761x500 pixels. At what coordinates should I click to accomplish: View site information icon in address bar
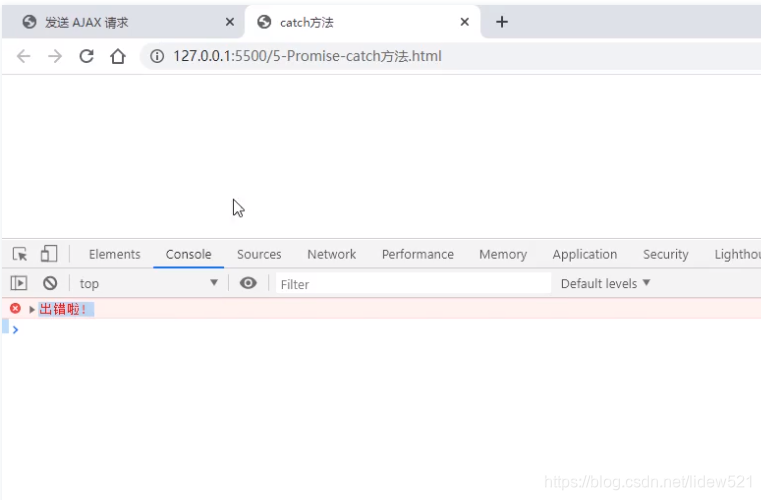157,56
